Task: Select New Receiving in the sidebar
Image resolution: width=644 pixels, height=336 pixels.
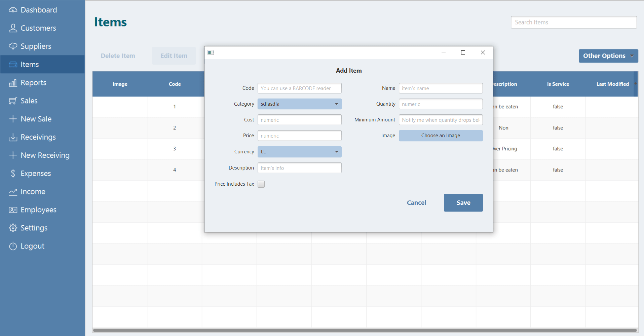Action: tap(45, 155)
